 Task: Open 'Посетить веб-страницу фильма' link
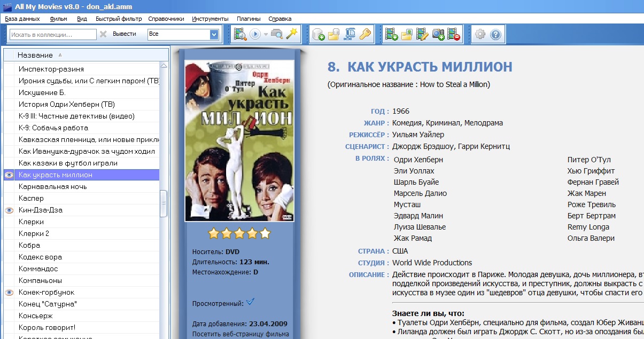[x=240, y=334]
